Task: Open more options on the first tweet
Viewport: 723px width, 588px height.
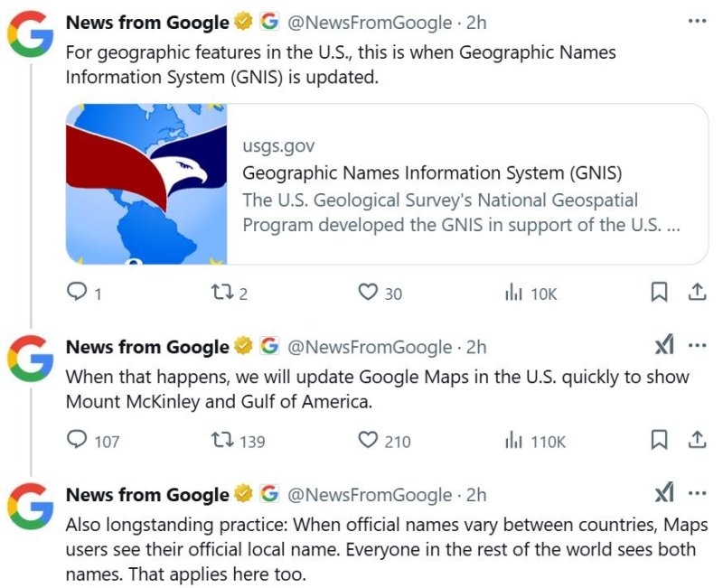Action: click(697, 20)
